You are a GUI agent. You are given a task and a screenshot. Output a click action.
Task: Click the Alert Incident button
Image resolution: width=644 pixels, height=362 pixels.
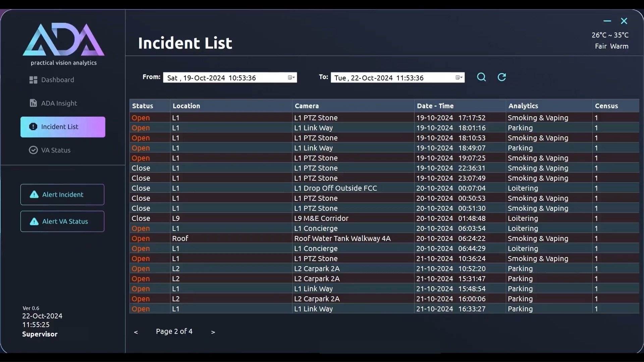[x=62, y=194]
